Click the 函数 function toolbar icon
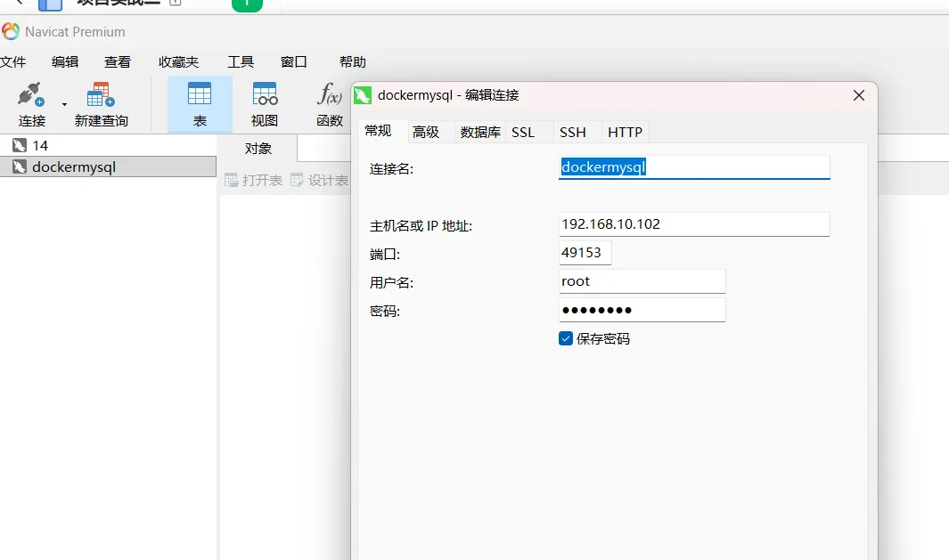 pos(329,95)
